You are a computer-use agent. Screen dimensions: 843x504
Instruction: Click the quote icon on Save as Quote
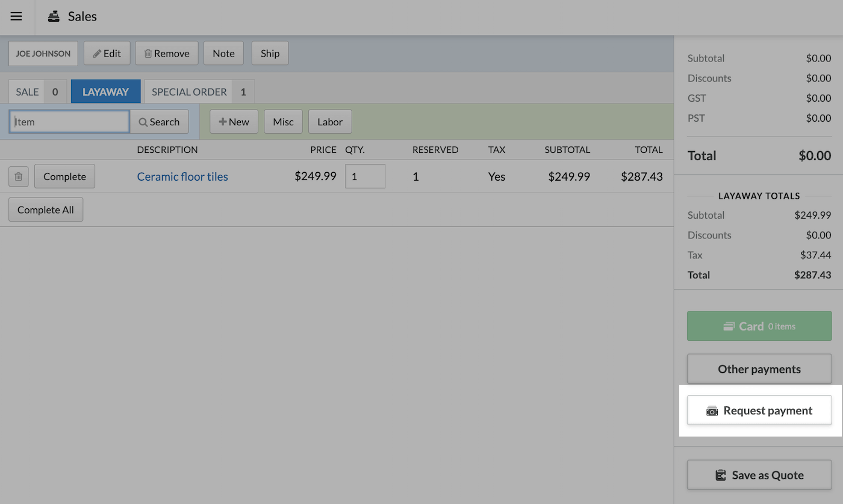(721, 474)
